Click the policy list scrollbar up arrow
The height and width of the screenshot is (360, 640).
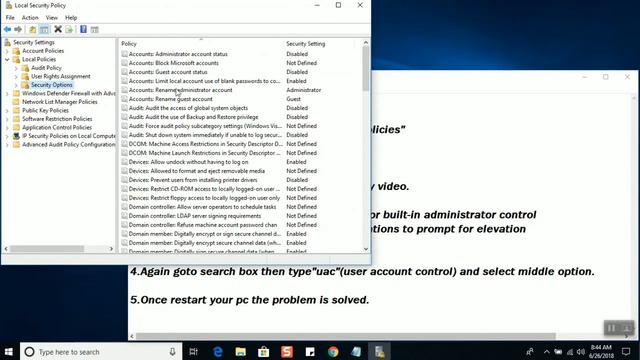(x=366, y=42)
